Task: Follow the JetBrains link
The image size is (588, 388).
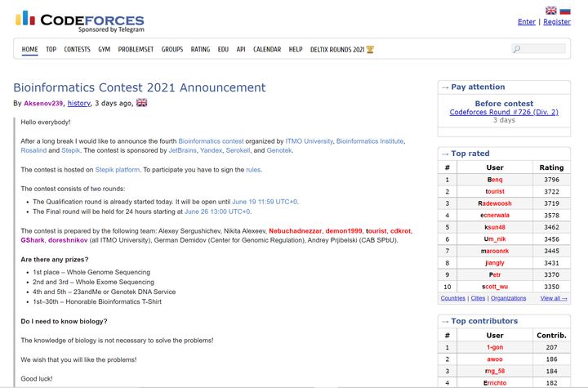Action: (182, 150)
